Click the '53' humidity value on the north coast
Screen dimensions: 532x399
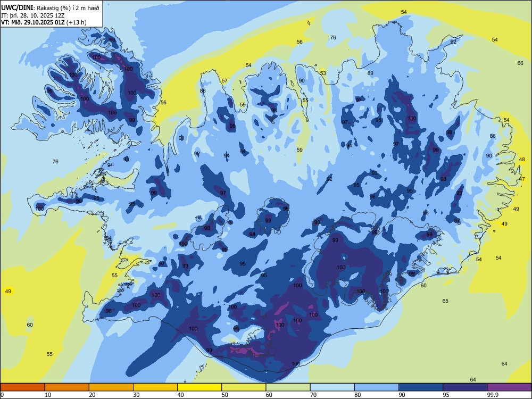click(323, 73)
